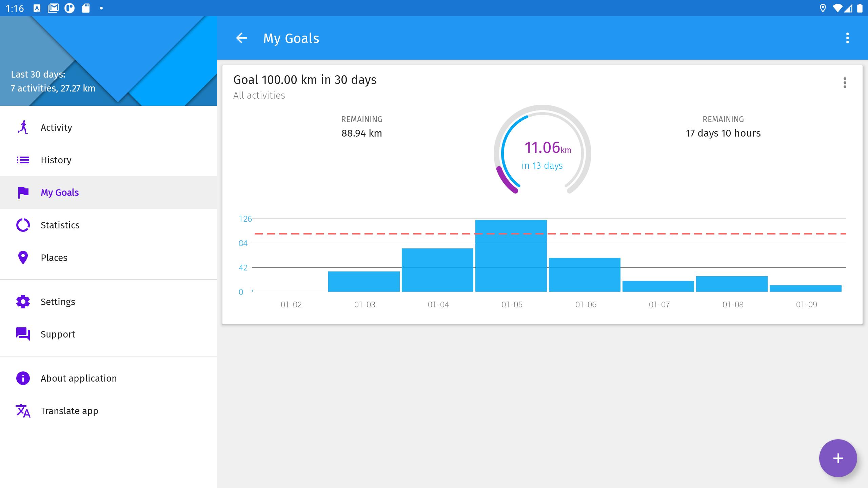
Task: Tap the Last 30 days header banner
Action: tap(108, 61)
